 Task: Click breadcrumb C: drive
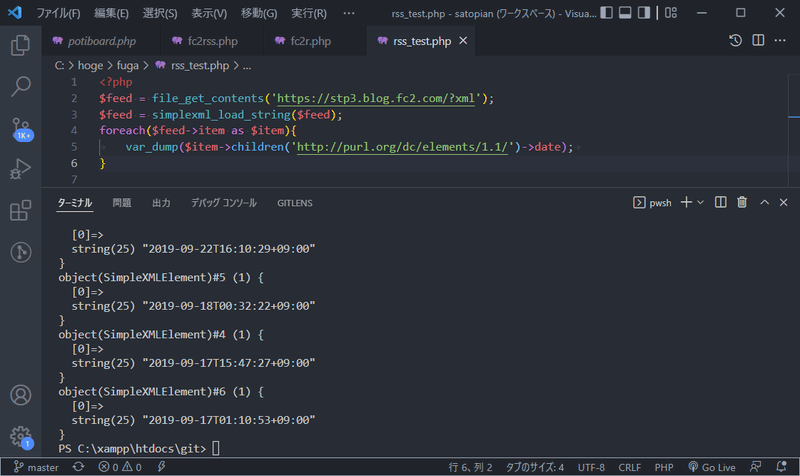(59, 65)
